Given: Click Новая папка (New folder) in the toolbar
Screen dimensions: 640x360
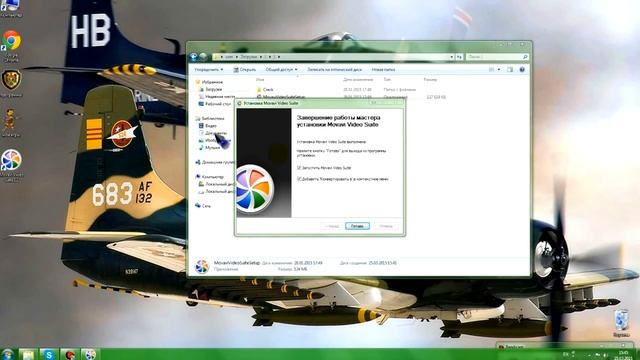Looking at the screenshot, I should pos(383,70).
